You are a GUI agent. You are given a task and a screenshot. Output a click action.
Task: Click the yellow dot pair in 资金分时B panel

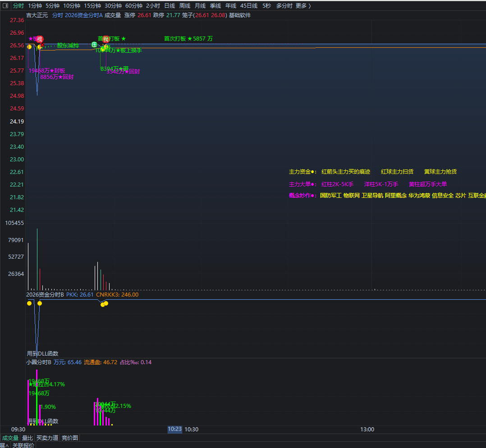click(105, 304)
